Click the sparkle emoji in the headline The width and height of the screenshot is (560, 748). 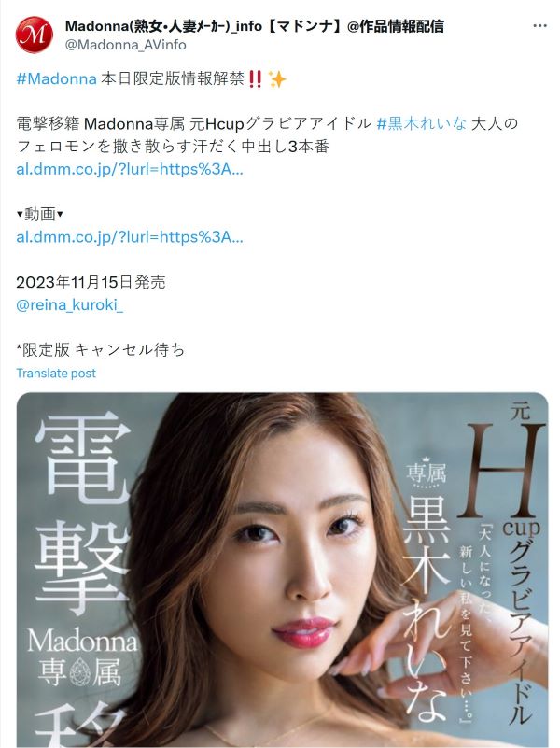point(277,79)
